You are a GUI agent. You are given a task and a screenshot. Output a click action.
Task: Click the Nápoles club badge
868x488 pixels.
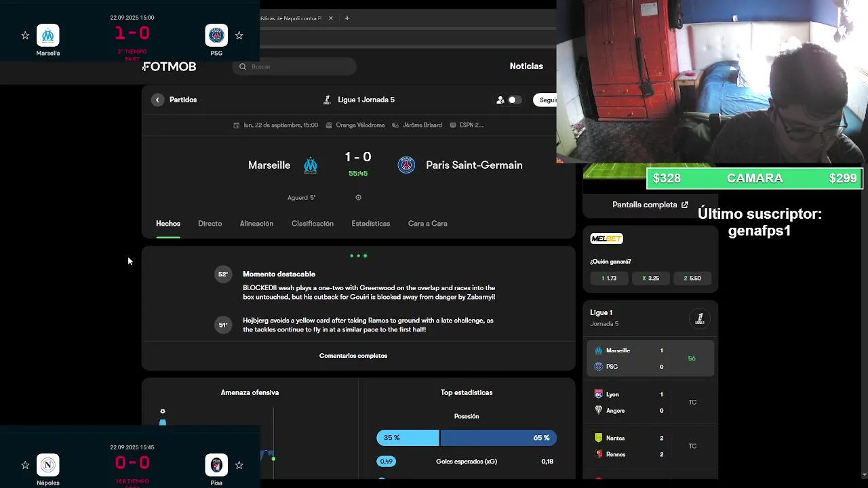[x=47, y=465]
